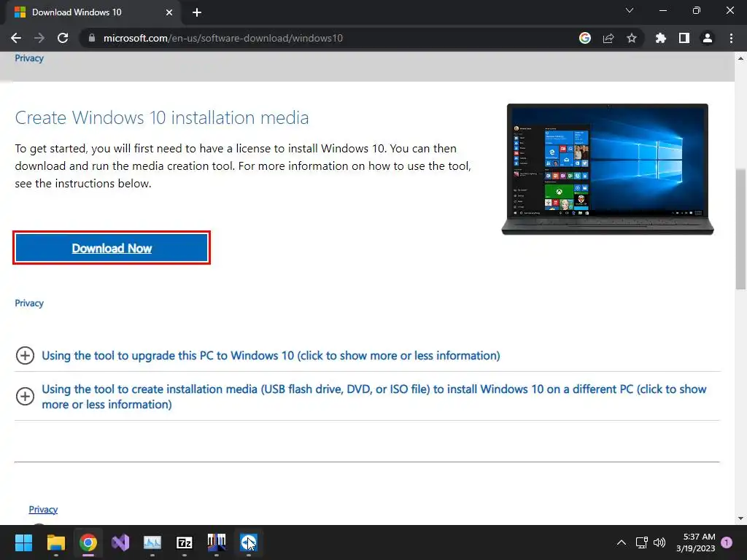Screen dimensions: 747x560
Task: Toggle the browser side panel
Action: click(x=684, y=38)
